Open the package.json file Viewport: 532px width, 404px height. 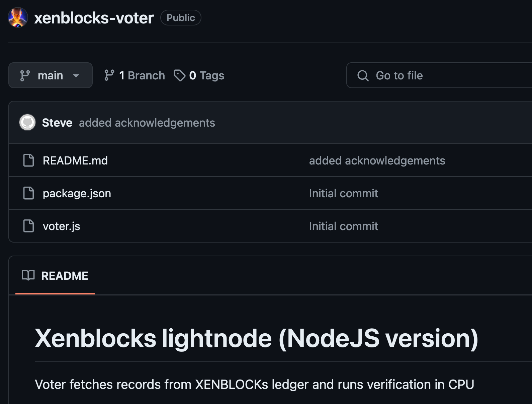point(77,193)
